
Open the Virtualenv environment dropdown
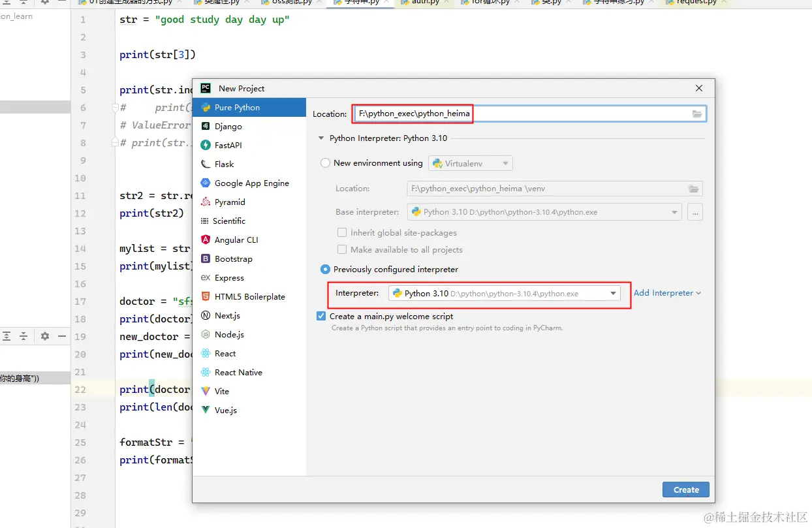click(470, 163)
